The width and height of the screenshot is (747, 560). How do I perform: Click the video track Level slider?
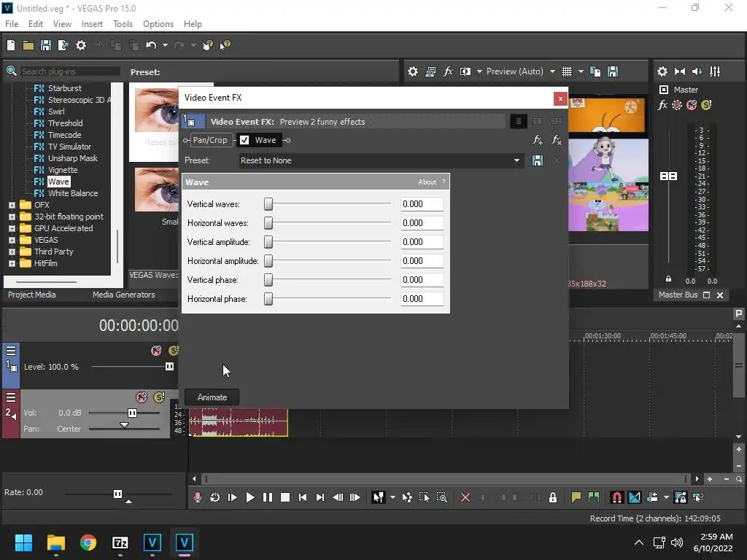pyautogui.click(x=169, y=366)
